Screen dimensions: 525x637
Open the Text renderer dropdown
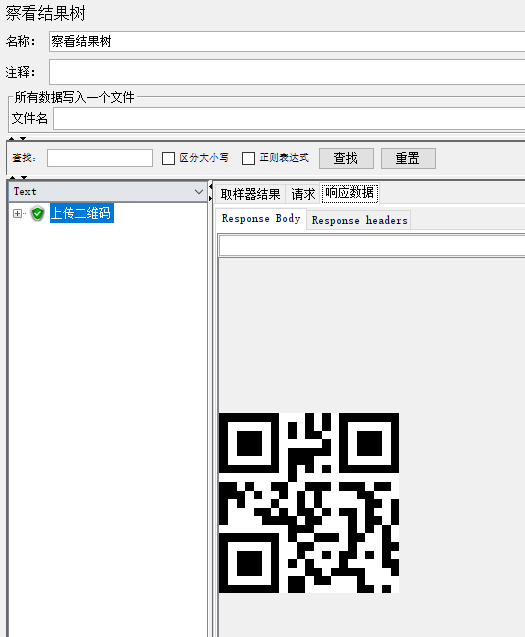click(x=108, y=191)
